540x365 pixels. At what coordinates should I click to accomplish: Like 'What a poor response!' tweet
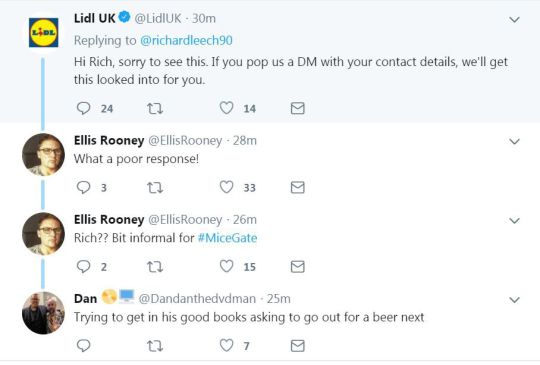pos(226,187)
